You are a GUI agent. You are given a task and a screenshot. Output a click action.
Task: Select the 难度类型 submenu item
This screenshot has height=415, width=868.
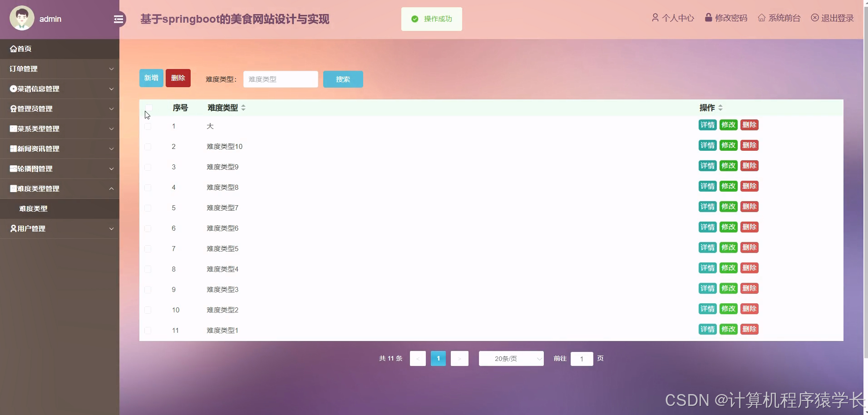(33, 208)
